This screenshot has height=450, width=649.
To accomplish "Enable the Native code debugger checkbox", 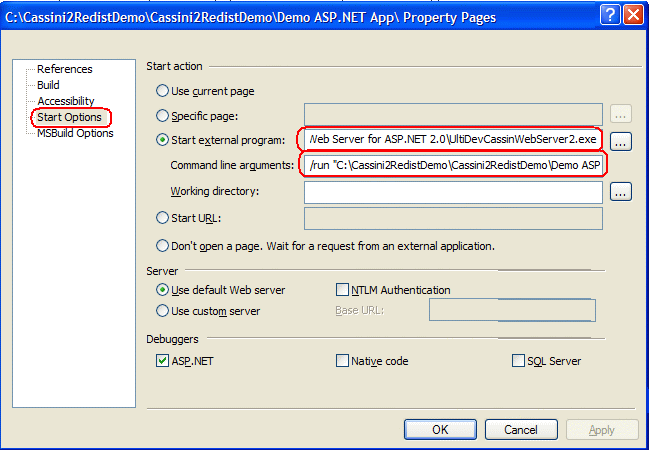I will pyautogui.click(x=342, y=361).
